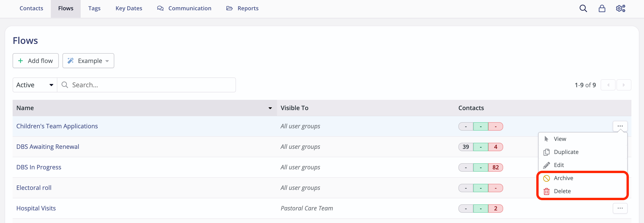Click the magic wand icon on Example button
The height and width of the screenshot is (223, 644).
pyautogui.click(x=70, y=60)
